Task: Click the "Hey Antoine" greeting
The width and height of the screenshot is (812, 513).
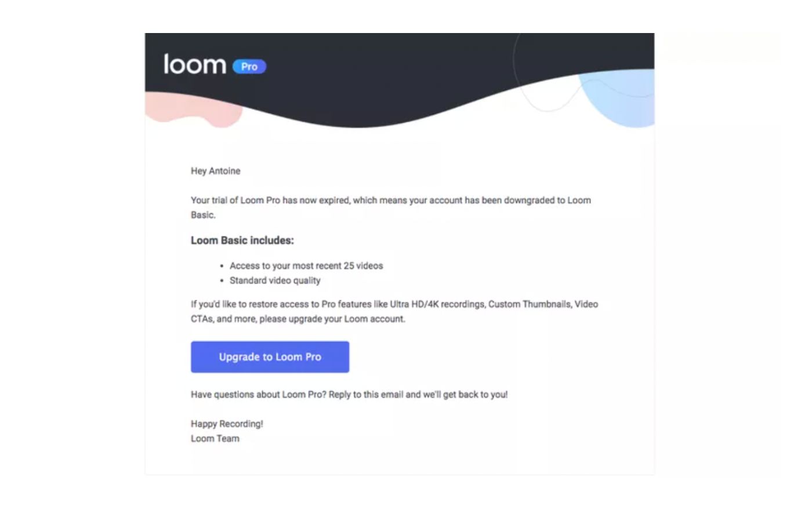Action: click(215, 171)
